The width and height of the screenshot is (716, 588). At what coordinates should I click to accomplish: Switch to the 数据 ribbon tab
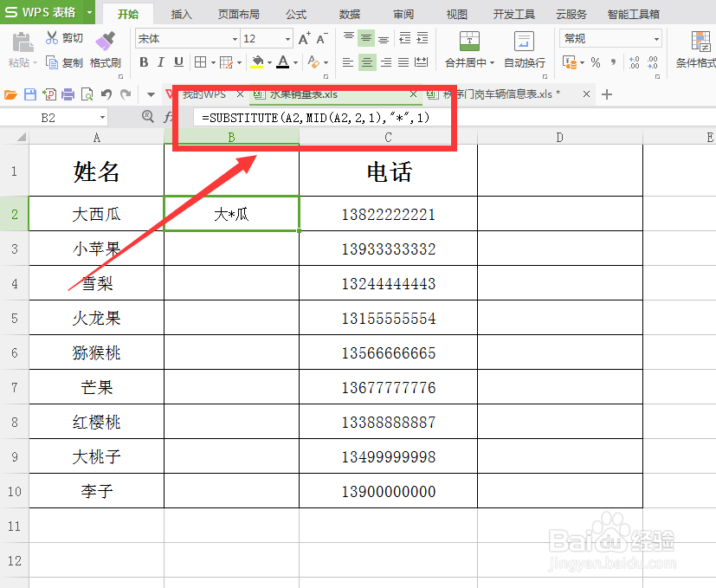348,14
